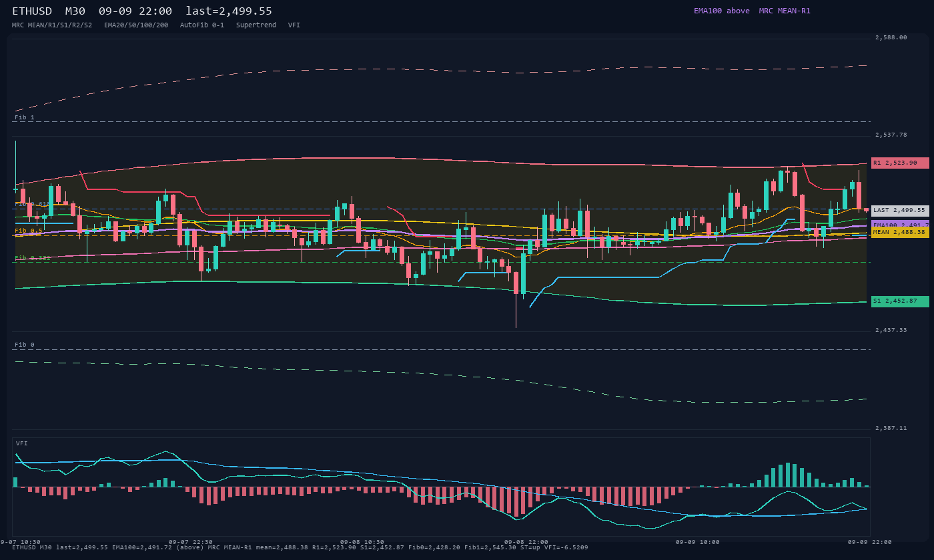Select the EMA20/50/100/200 legend entry
Screen dimensions: 934x560
click(x=136, y=25)
